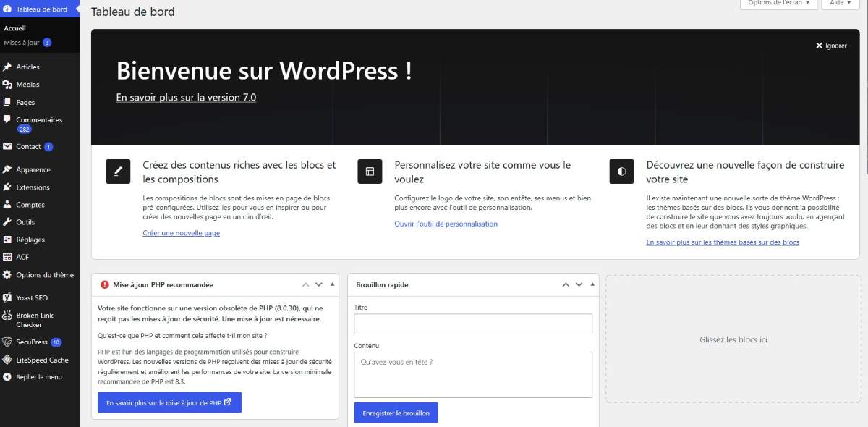The height and width of the screenshot is (427, 868).
Task: Open link about thèmes basés sur des blocs
Action: (x=723, y=242)
